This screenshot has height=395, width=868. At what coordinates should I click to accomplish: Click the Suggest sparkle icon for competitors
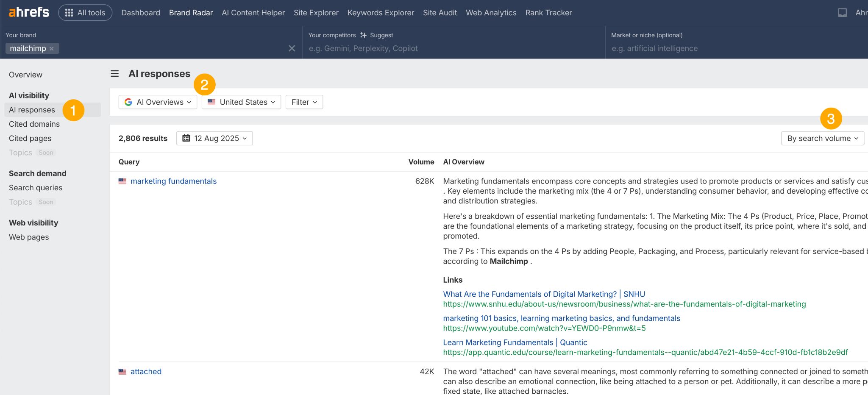pos(362,35)
